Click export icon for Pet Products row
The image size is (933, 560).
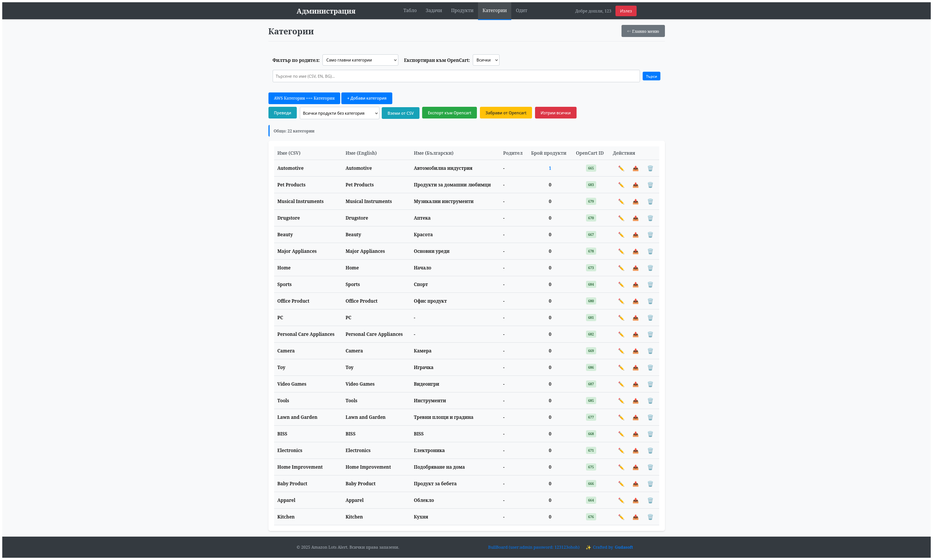pos(635,185)
